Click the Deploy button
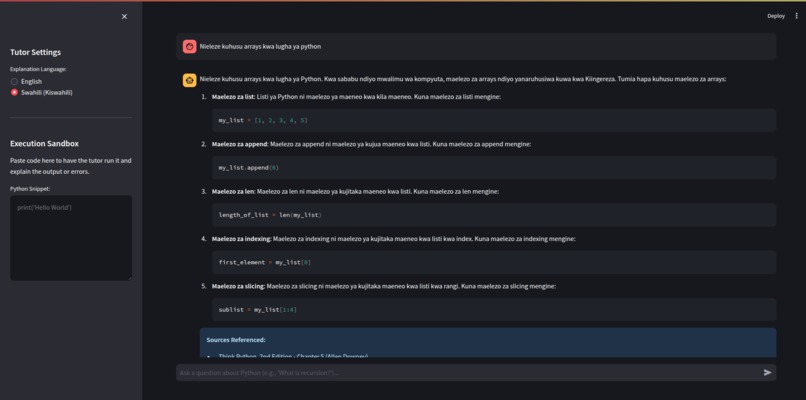The height and width of the screenshot is (400, 806). pyautogui.click(x=776, y=16)
